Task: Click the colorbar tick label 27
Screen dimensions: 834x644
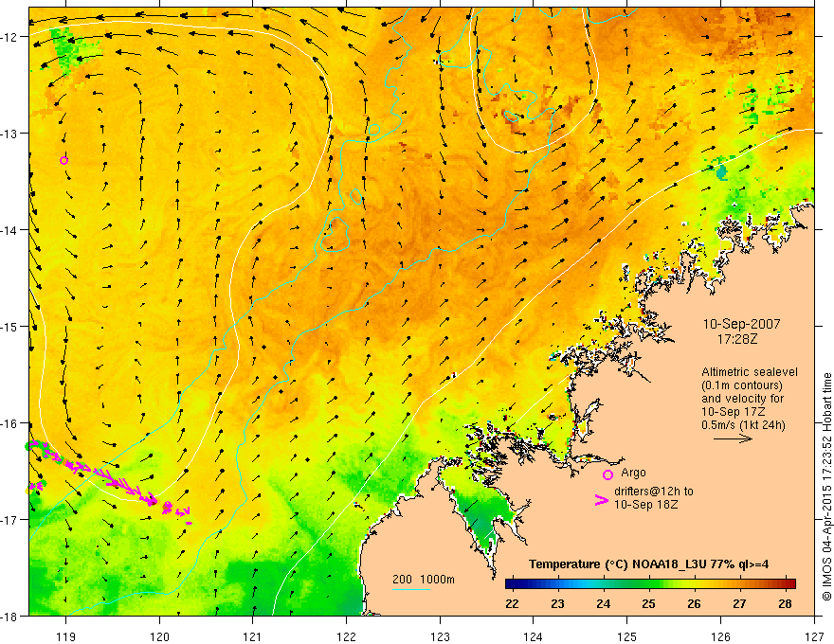Action: click(739, 603)
